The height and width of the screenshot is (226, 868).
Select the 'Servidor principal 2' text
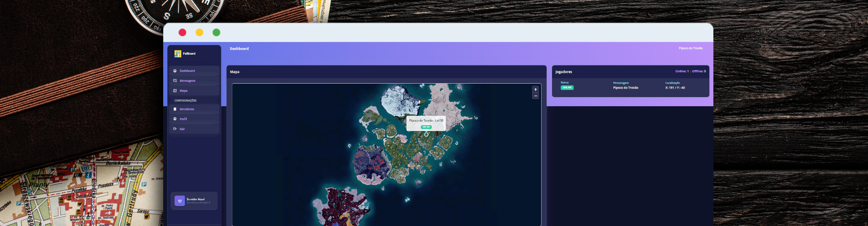(x=198, y=202)
